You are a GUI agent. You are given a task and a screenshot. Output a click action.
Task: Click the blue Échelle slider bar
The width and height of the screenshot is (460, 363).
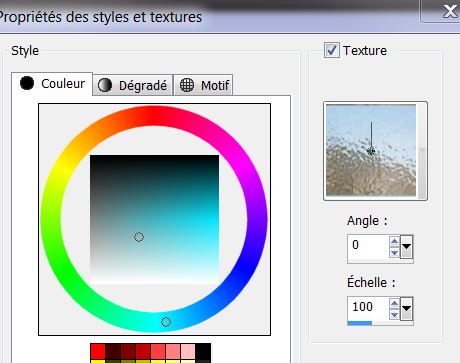click(x=360, y=323)
